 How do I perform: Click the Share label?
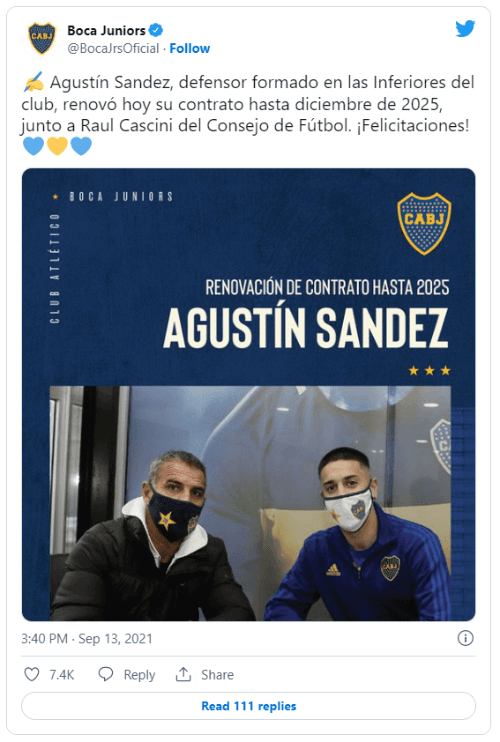[217, 674]
